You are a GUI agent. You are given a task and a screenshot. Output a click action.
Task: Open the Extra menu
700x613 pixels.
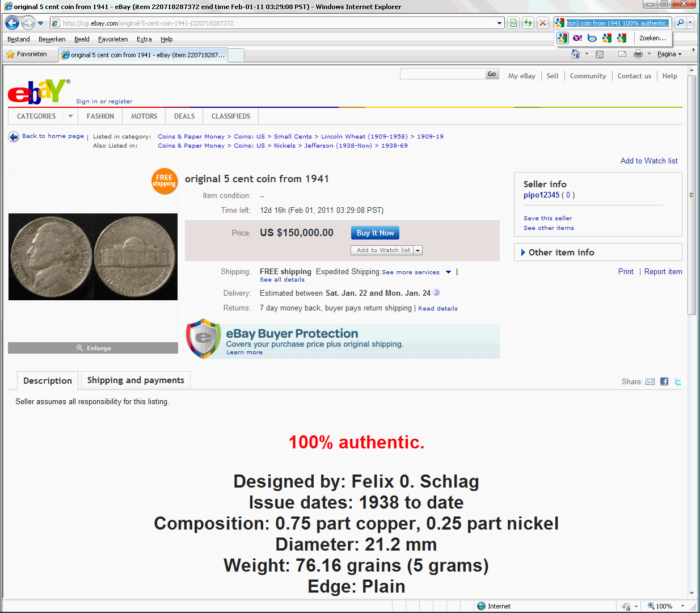144,39
